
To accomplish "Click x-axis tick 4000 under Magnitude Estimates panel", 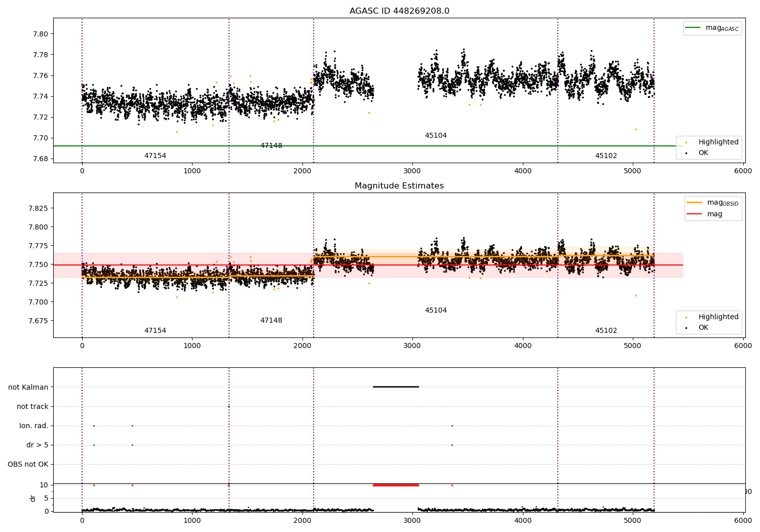I will click(x=523, y=346).
